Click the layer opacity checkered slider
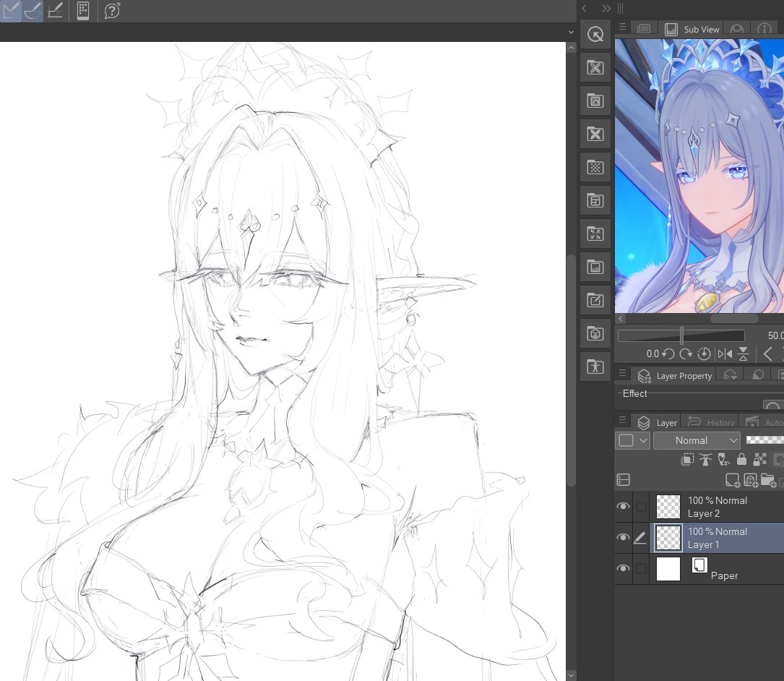Image resolution: width=784 pixels, height=681 pixels. (764, 440)
